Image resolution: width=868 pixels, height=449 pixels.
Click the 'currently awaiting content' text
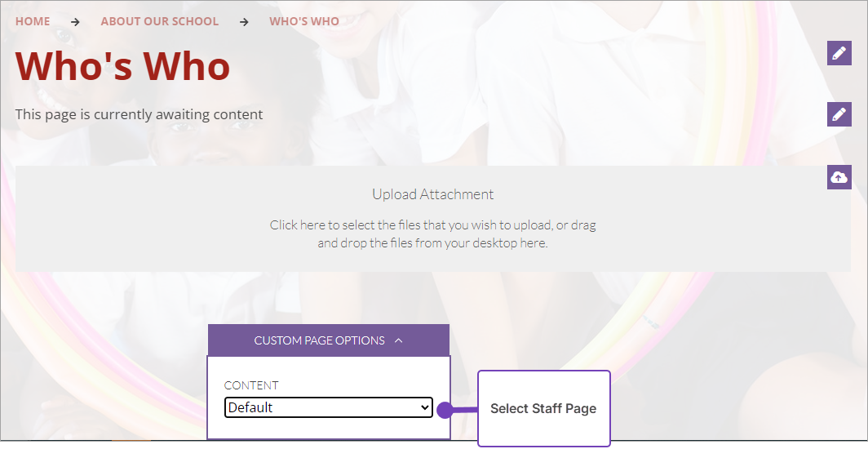coord(139,114)
